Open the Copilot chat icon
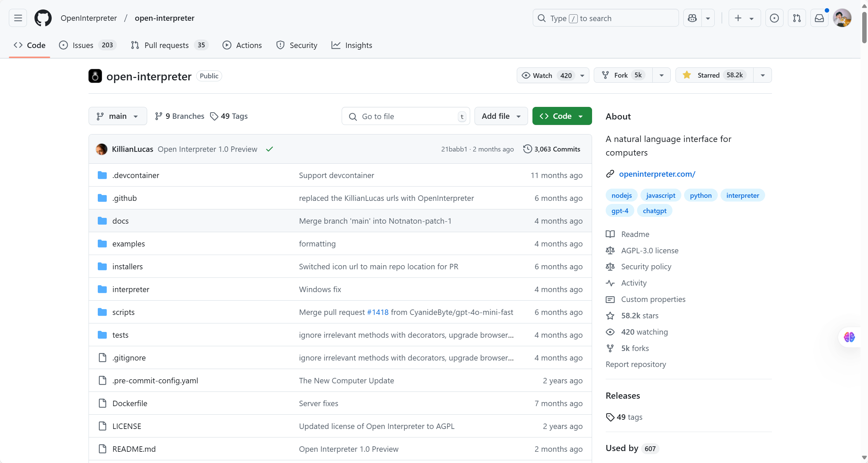The image size is (868, 463). click(x=692, y=18)
